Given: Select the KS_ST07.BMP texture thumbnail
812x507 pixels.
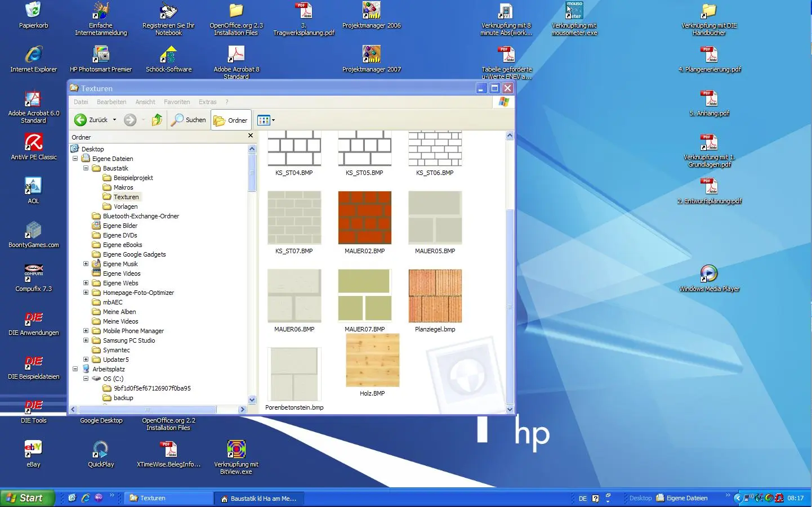Looking at the screenshot, I should coord(295,218).
